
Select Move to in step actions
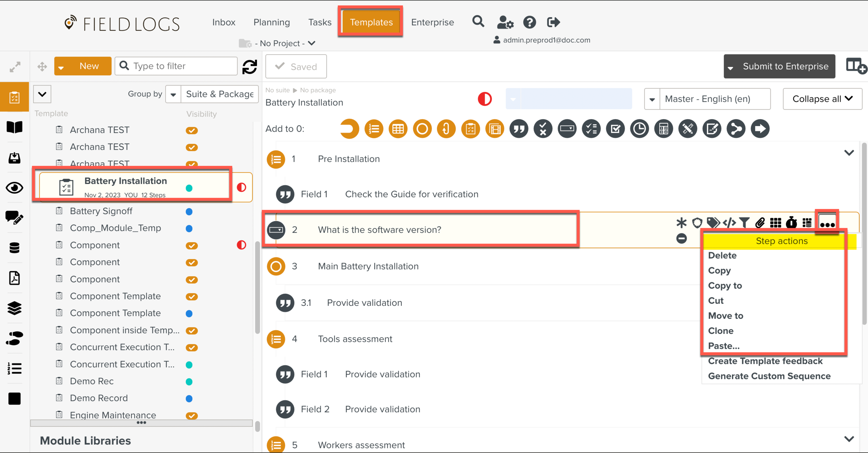point(726,316)
